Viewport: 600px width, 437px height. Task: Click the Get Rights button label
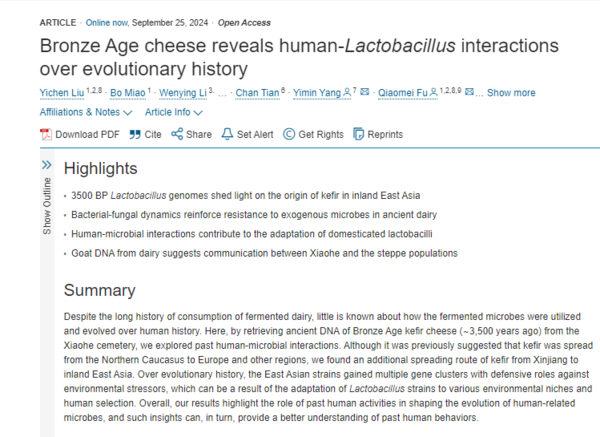[321, 134]
